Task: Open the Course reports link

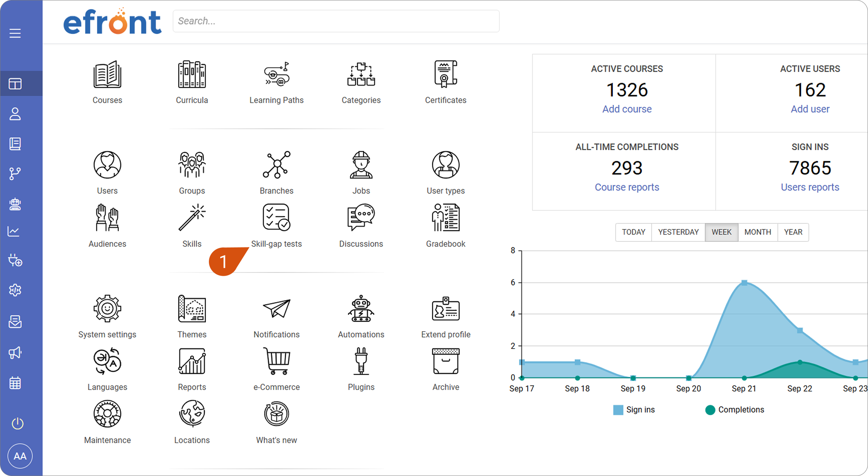Action: [627, 187]
